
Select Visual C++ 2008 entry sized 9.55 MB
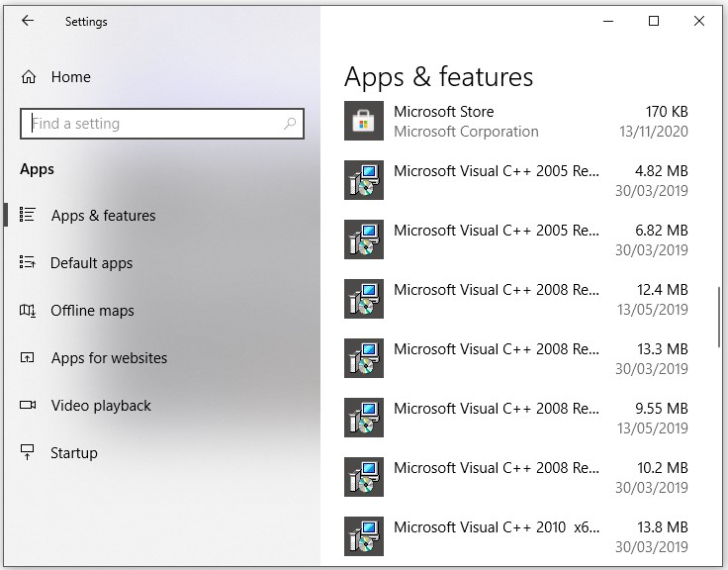pyautogui.click(x=515, y=418)
